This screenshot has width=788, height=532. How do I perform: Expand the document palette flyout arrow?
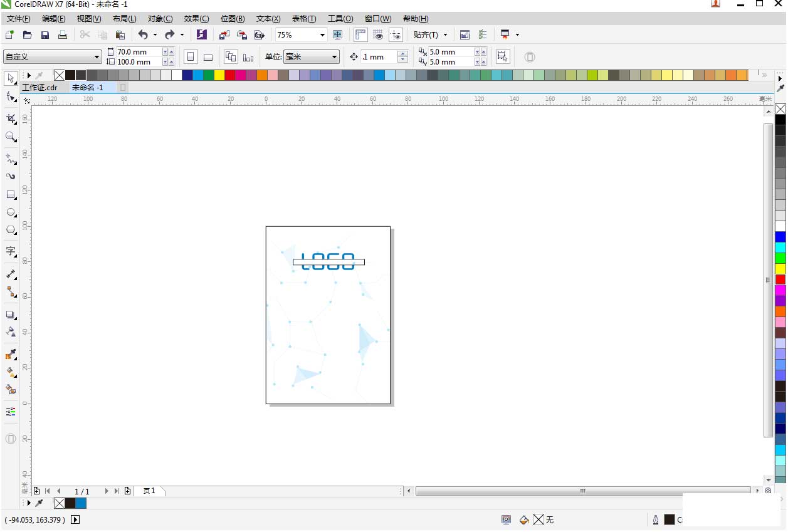click(29, 503)
